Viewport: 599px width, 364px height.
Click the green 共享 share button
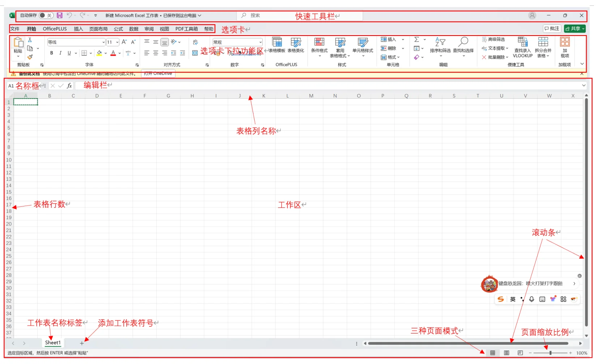tap(575, 29)
